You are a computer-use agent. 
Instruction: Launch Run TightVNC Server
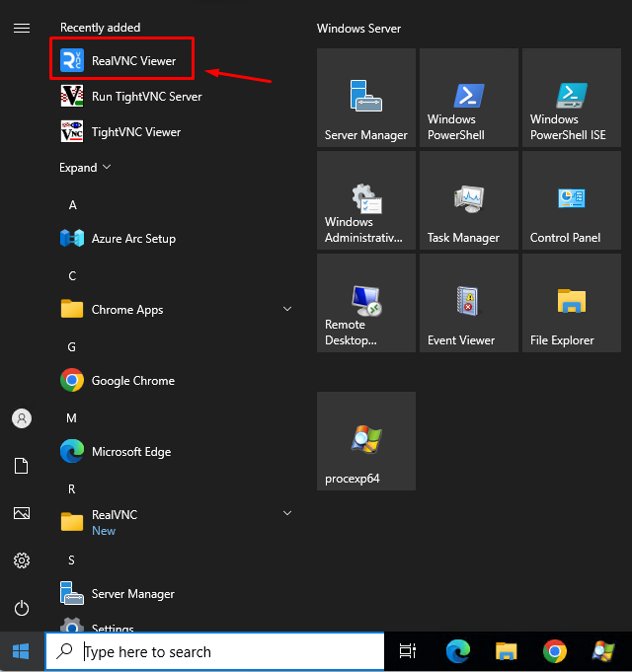pyautogui.click(x=145, y=97)
